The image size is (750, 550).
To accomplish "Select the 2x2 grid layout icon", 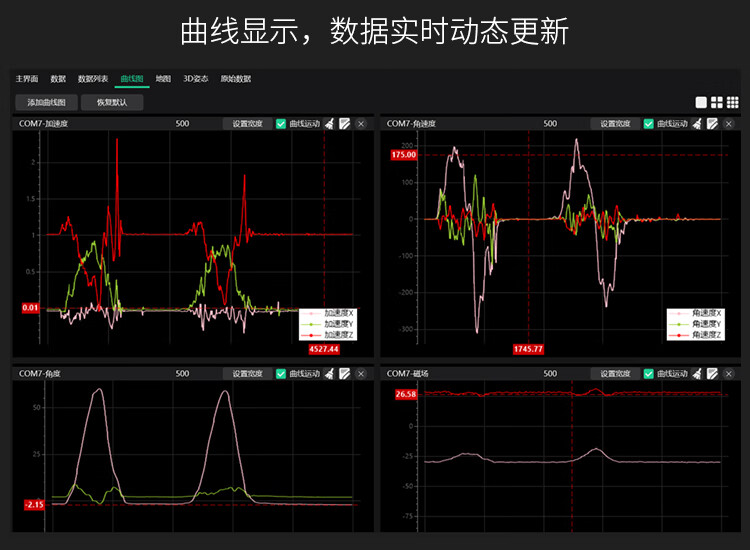I will 717,102.
